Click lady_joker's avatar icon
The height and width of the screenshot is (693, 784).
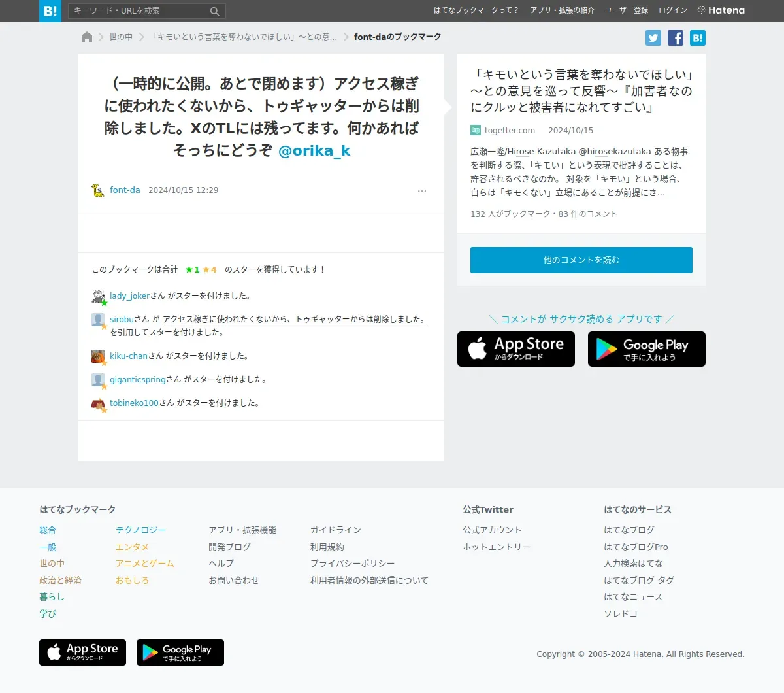click(98, 296)
